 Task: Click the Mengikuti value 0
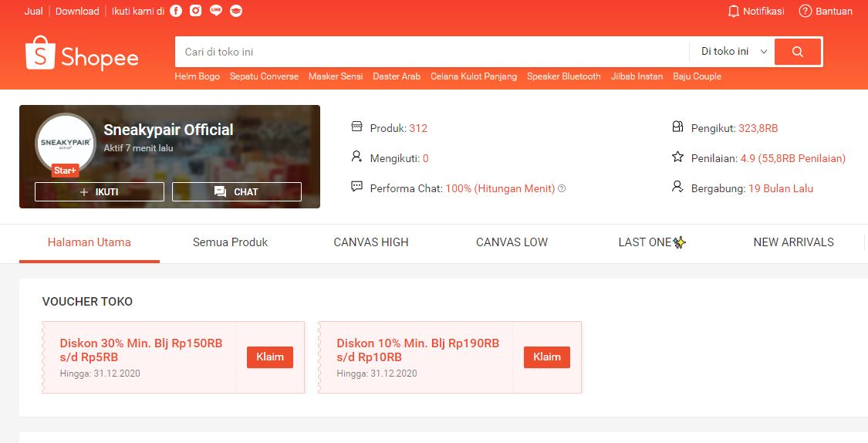coord(426,158)
